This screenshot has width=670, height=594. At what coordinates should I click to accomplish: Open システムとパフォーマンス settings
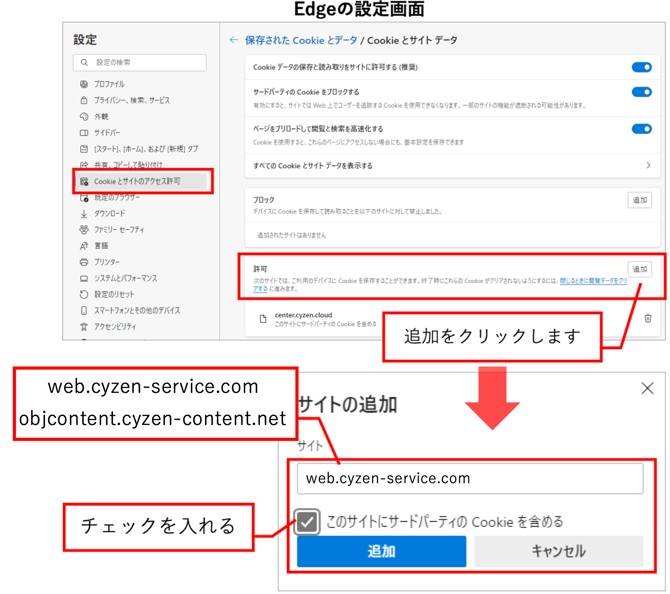tap(126, 278)
